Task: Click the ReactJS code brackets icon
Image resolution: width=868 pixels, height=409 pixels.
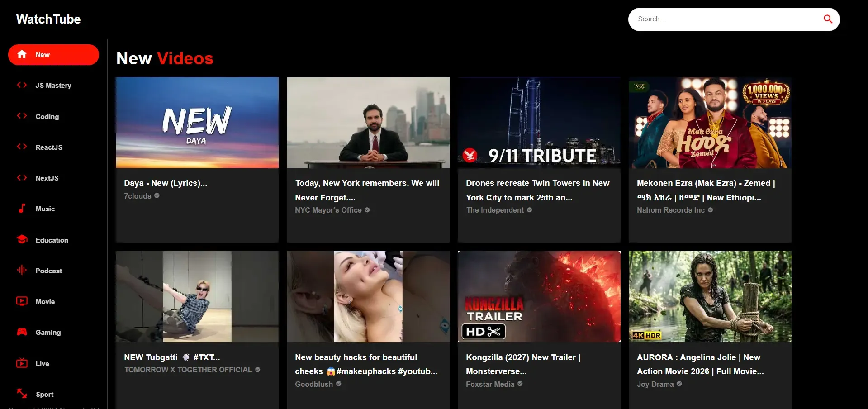Action: (x=22, y=147)
